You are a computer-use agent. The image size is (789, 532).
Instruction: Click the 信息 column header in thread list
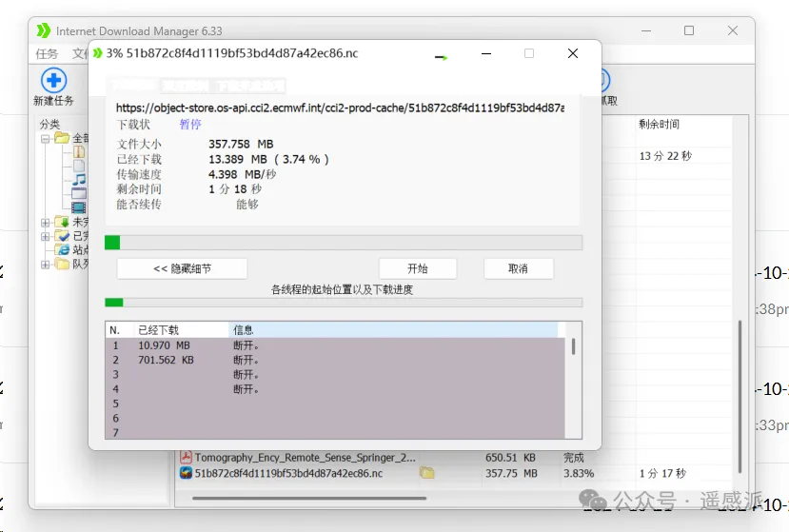pyautogui.click(x=393, y=330)
